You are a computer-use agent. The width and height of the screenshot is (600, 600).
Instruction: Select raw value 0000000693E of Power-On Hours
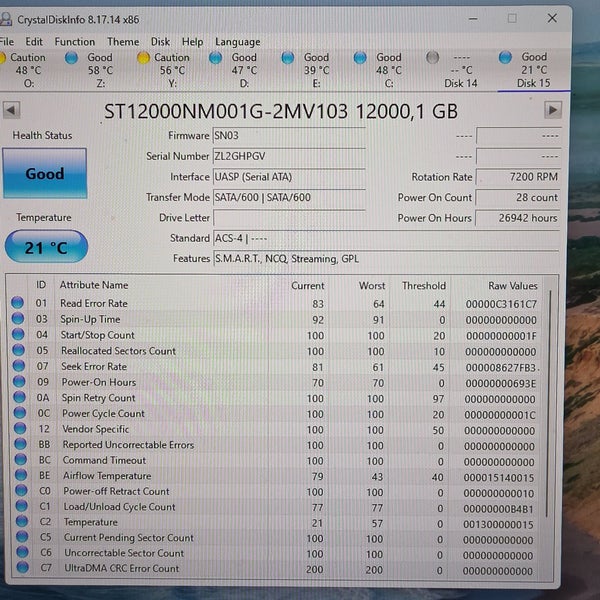coord(501,383)
